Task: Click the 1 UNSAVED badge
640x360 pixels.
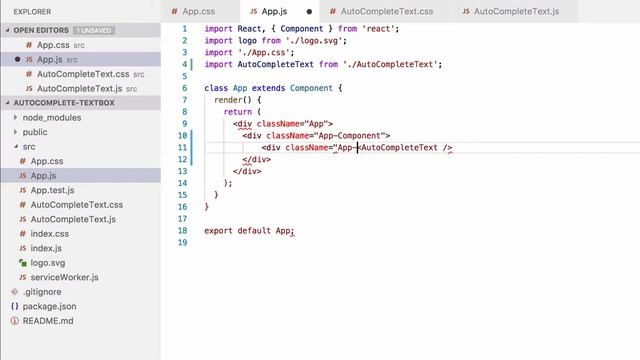Action: (94, 30)
